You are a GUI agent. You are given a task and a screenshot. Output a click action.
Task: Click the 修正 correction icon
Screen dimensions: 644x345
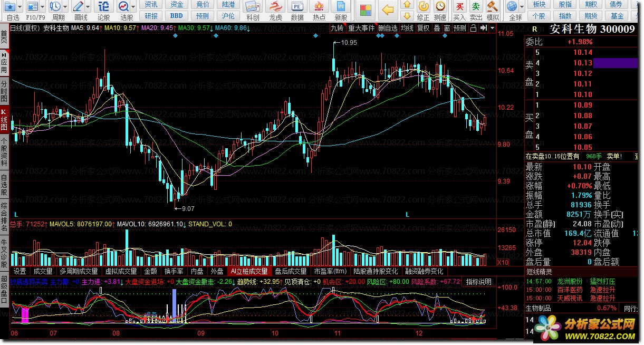(x=423, y=6)
